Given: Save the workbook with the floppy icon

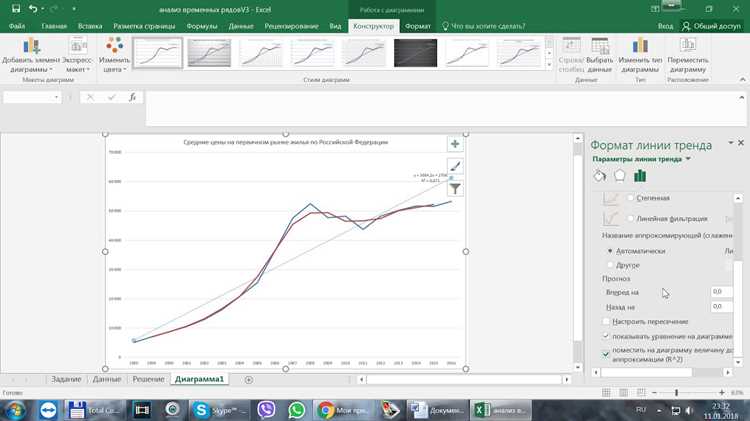Looking at the screenshot, I should 16,9.
